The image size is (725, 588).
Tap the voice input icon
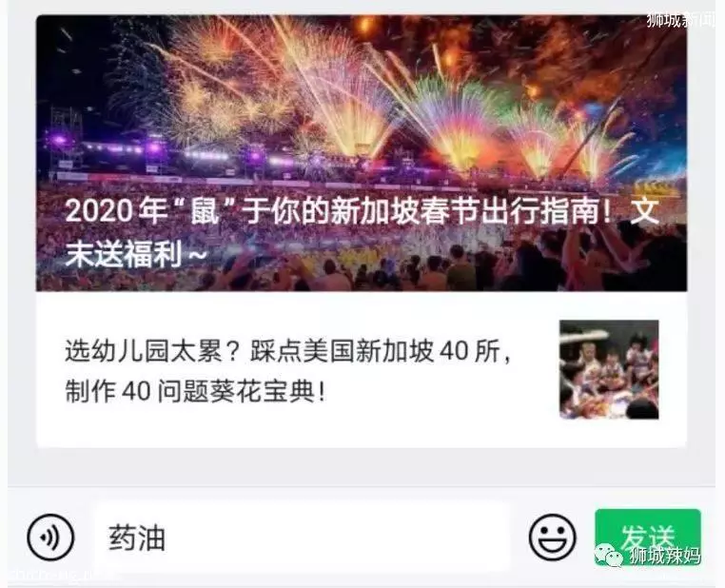click(50, 537)
